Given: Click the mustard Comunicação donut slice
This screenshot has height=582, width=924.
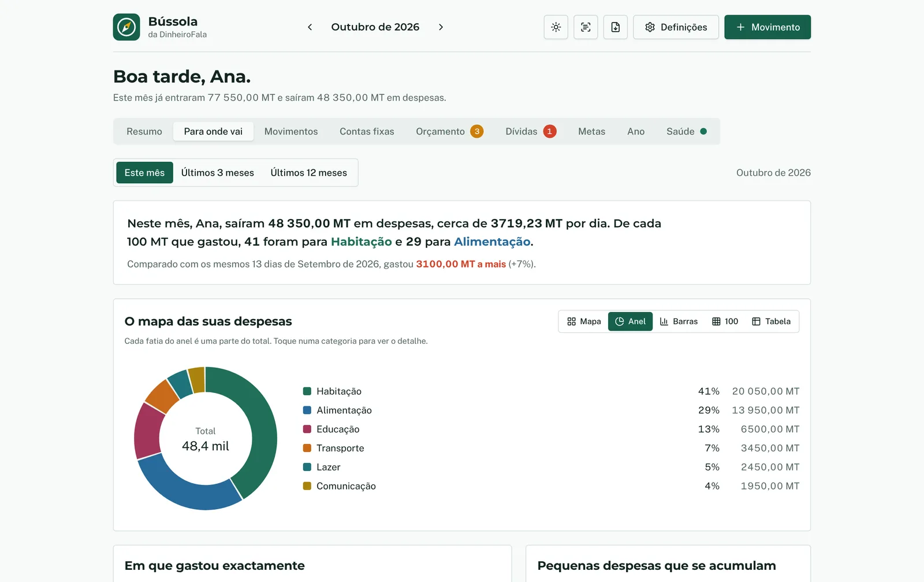Looking at the screenshot, I should pos(196,380).
